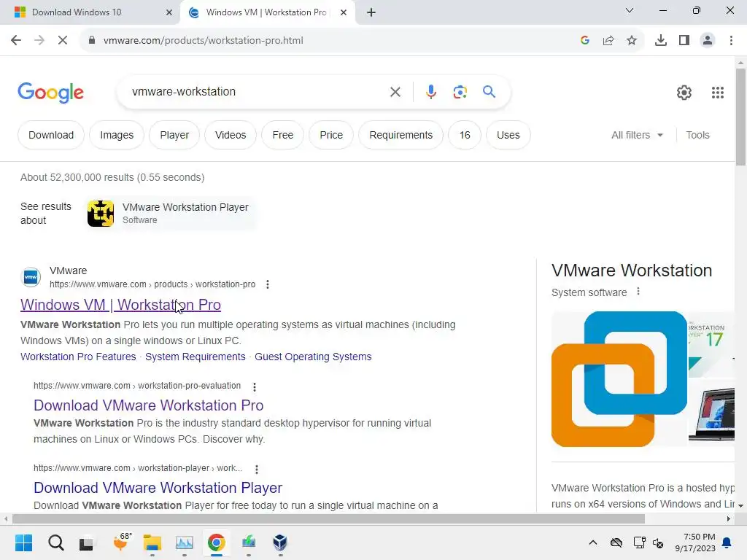
Task: Share this page icon
Action: [608, 41]
